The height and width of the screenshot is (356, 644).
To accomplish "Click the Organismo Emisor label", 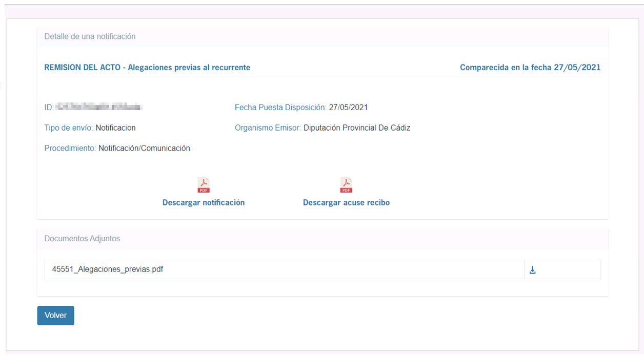I will tap(268, 128).
